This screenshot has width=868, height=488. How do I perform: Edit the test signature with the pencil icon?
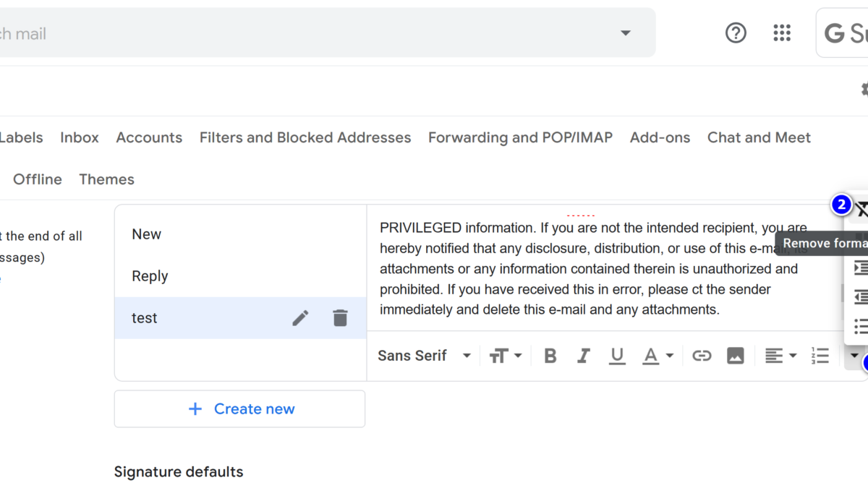pos(300,318)
